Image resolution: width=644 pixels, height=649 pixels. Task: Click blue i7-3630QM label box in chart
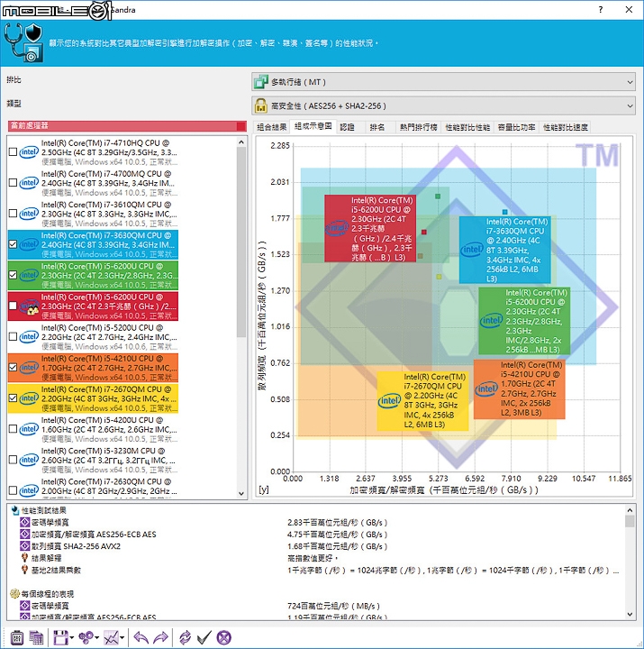[x=505, y=250]
